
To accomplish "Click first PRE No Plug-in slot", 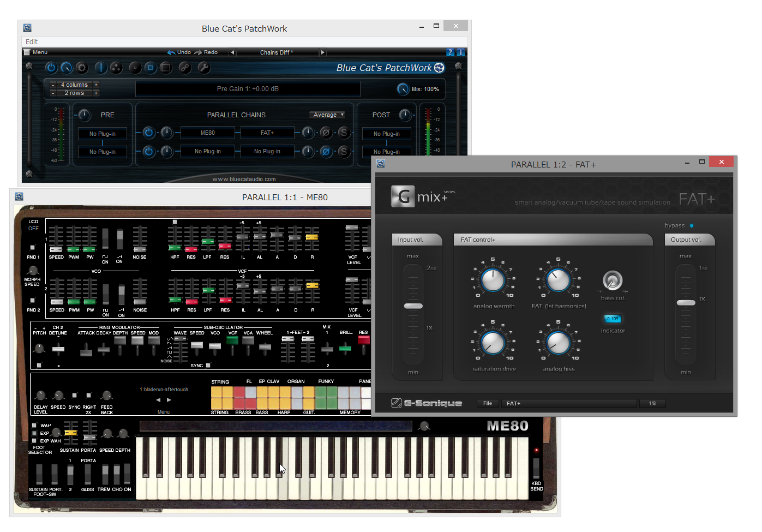I will tap(103, 134).
